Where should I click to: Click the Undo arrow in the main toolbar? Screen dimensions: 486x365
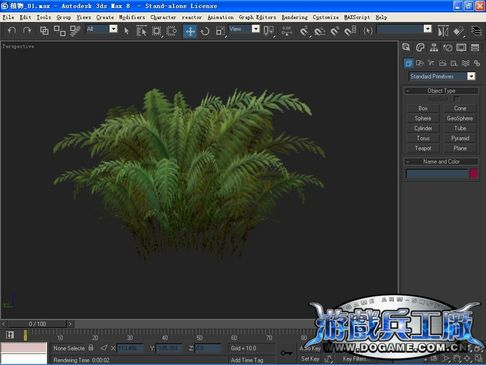[x=12, y=31]
